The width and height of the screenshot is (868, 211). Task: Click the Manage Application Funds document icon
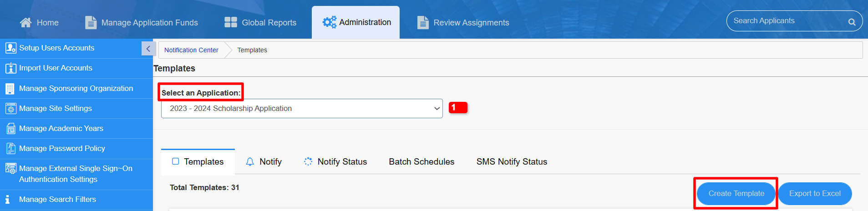click(91, 22)
